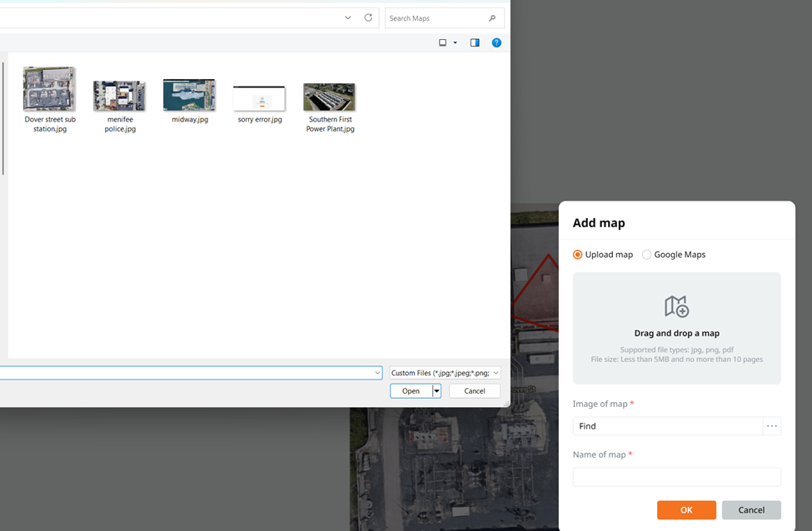This screenshot has width=812, height=531.
Task: Open the change view icon
Action: pyautogui.click(x=443, y=42)
